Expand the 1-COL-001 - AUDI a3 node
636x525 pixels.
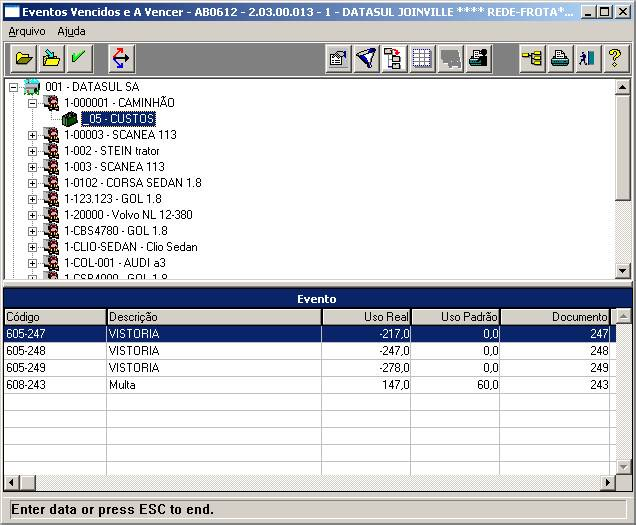pos(32,263)
